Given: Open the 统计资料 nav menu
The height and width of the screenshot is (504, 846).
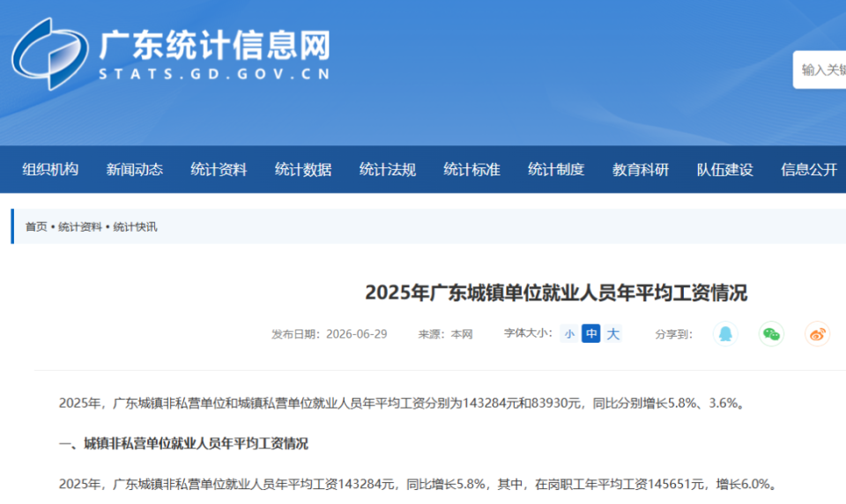Looking at the screenshot, I should (219, 169).
